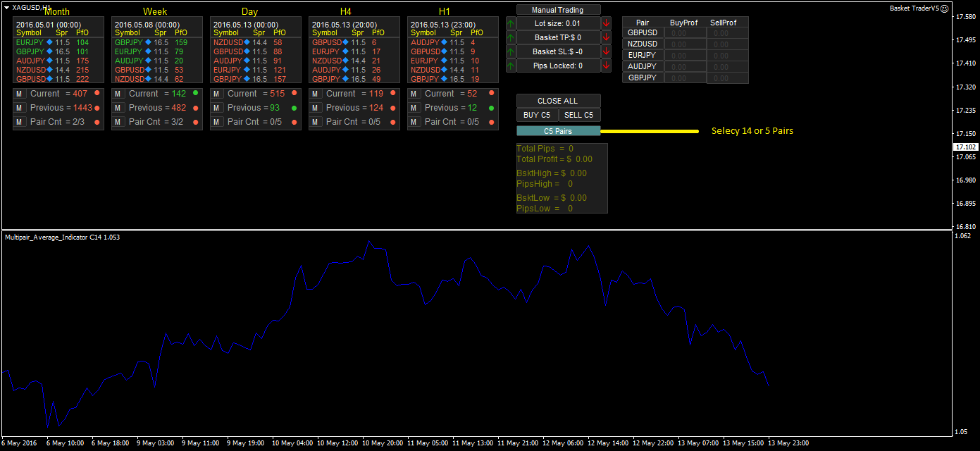Screen dimensions: 980x451
Task: Click the date 2016.05.01 (00:00) in Month panel
Action: click(x=49, y=24)
